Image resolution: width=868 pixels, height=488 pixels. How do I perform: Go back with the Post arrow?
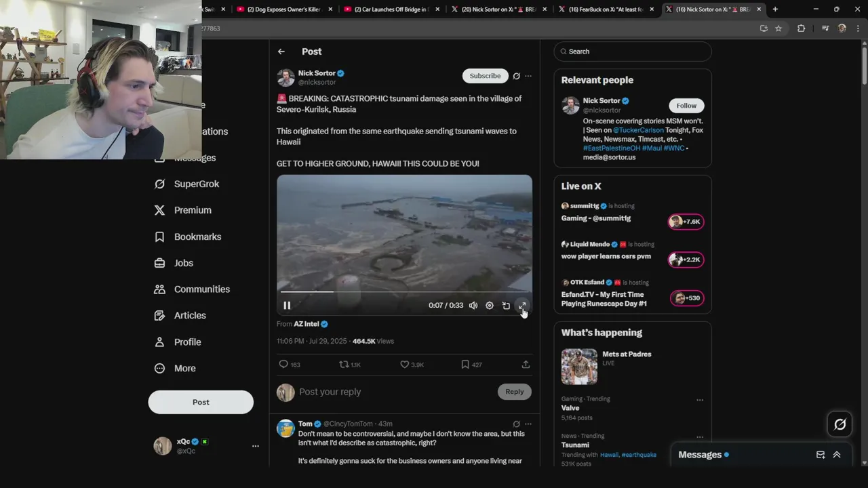[x=281, y=52]
